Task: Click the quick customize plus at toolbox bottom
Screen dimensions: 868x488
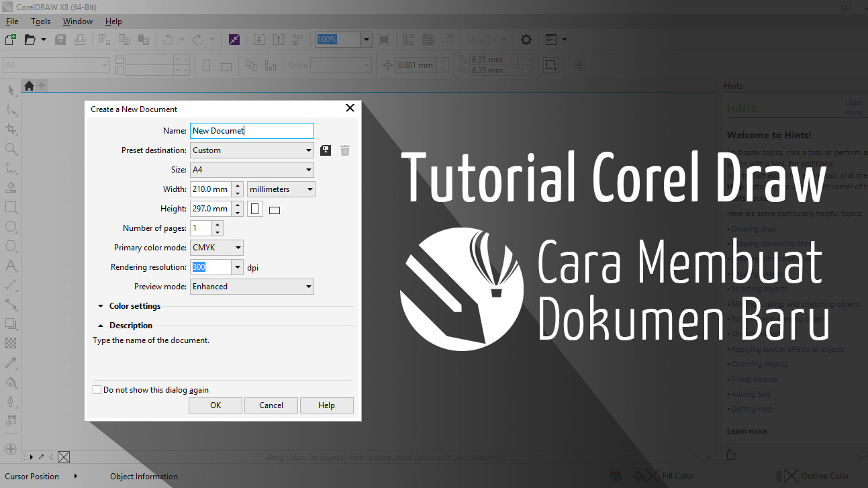Action: (x=11, y=448)
